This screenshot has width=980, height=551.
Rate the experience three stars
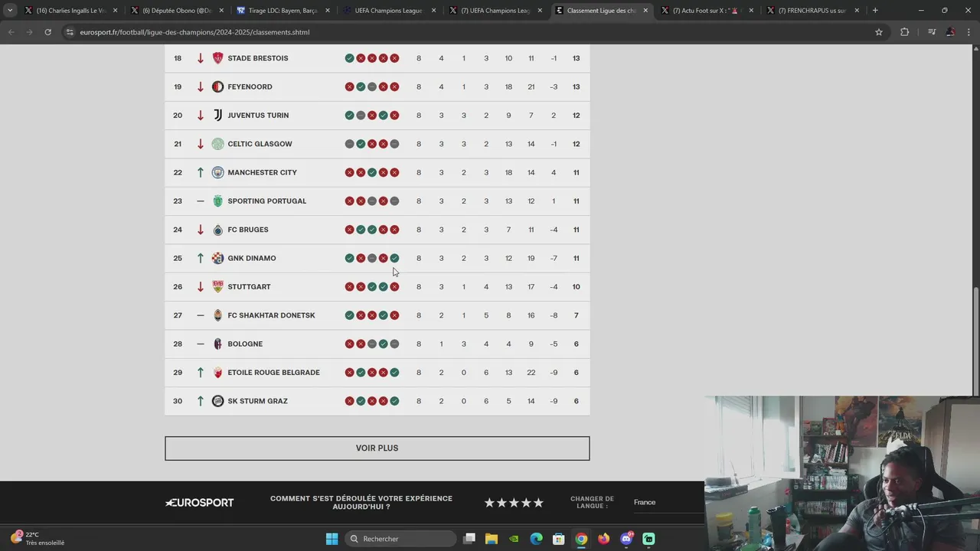514,503
